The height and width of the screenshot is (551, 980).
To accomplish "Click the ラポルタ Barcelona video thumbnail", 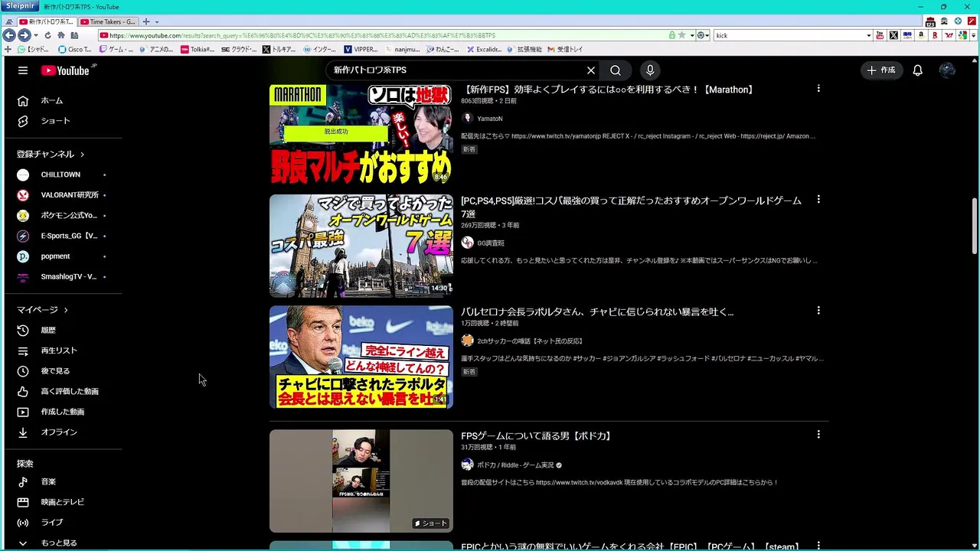I will (361, 357).
